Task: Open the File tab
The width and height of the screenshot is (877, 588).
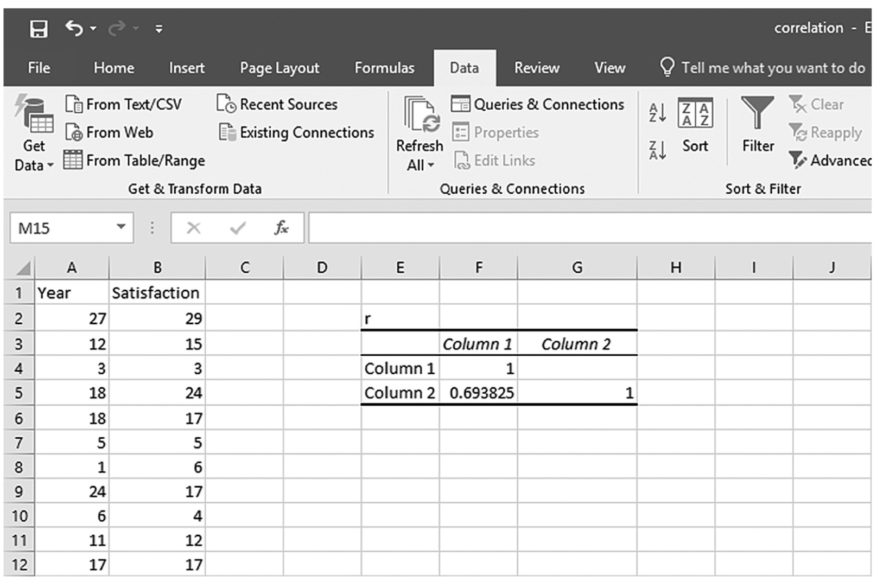Action: tap(39, 68)
